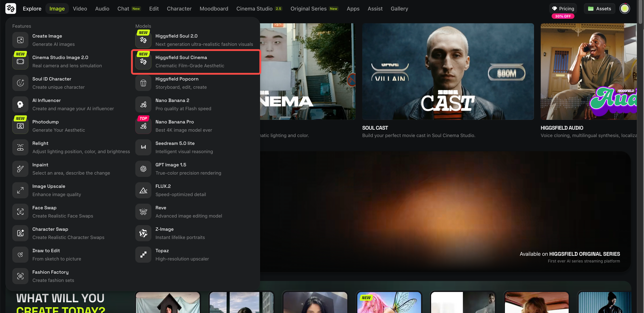This screenshot has width=644, height=313.
Task: Click the Soul Cast banner thumbnail
Action: coord(448,72)
